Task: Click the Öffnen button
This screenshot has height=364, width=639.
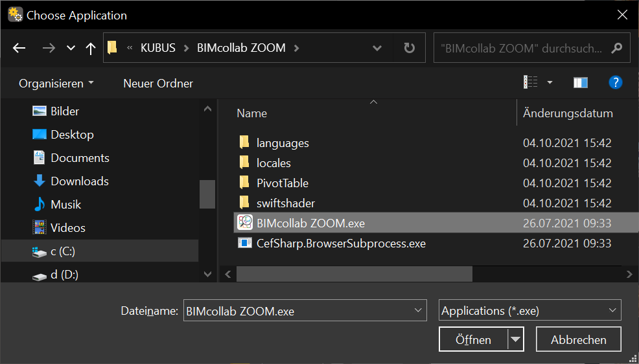Action: point(473,339)
